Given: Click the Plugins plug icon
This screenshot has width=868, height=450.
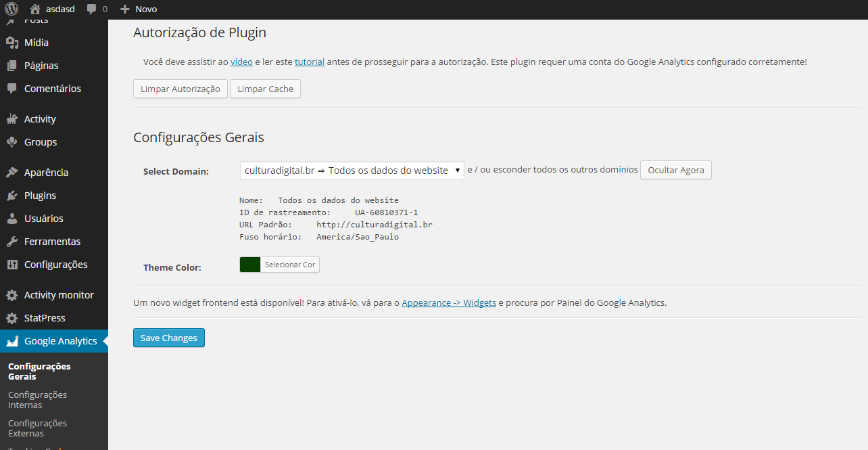Looking at the screenshot, I should [x=11, y=196].
